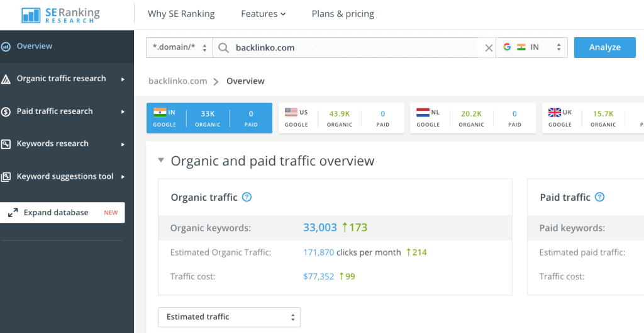
Task: Open the Google IN region selector
Action: 531,48
